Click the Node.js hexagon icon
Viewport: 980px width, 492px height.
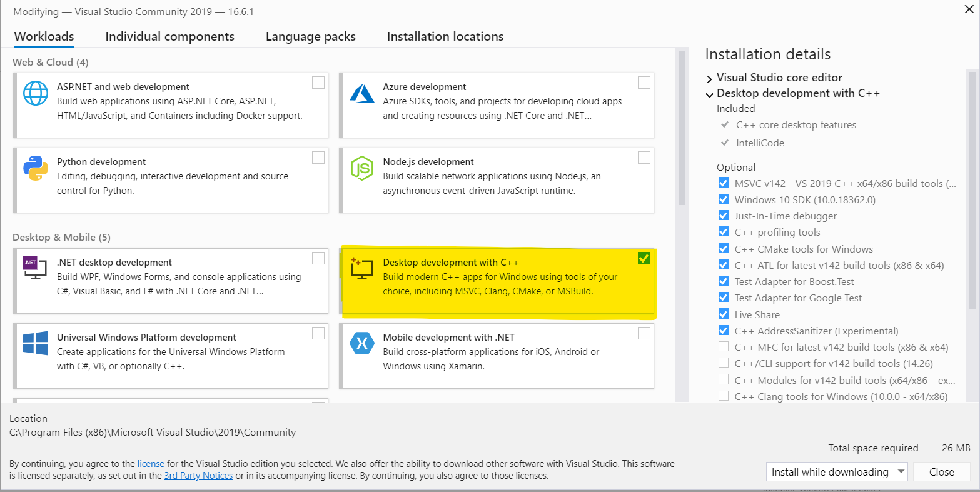point(361,168)
